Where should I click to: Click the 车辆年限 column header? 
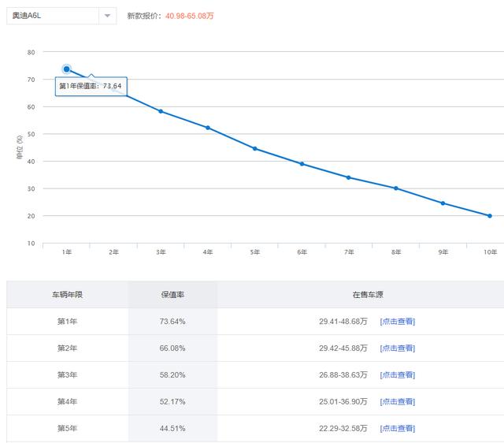(x=67, y=294)
